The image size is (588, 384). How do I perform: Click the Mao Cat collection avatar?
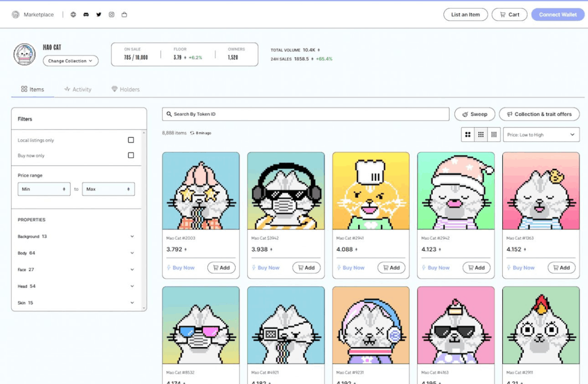click(x=24, y=54)
